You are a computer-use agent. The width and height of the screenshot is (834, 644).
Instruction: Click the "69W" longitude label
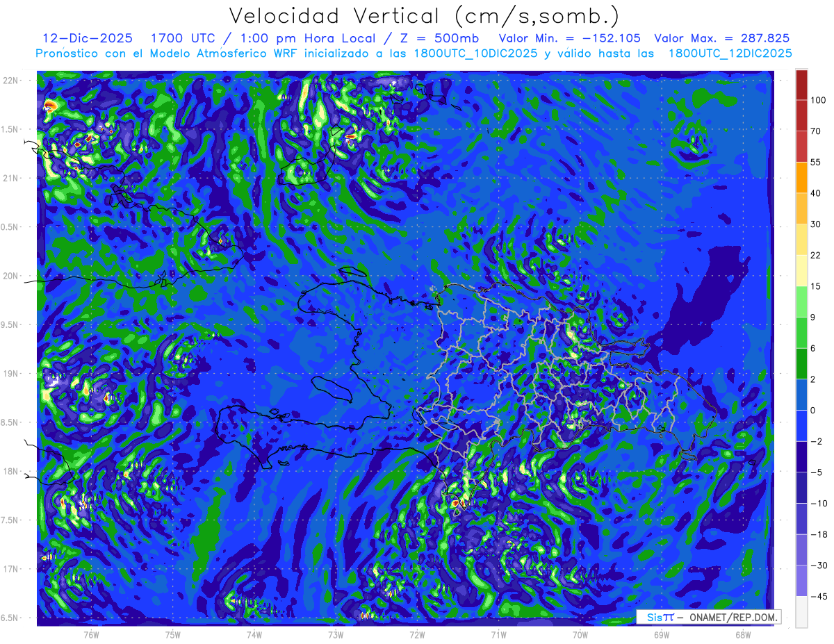[x=662, y=634]
